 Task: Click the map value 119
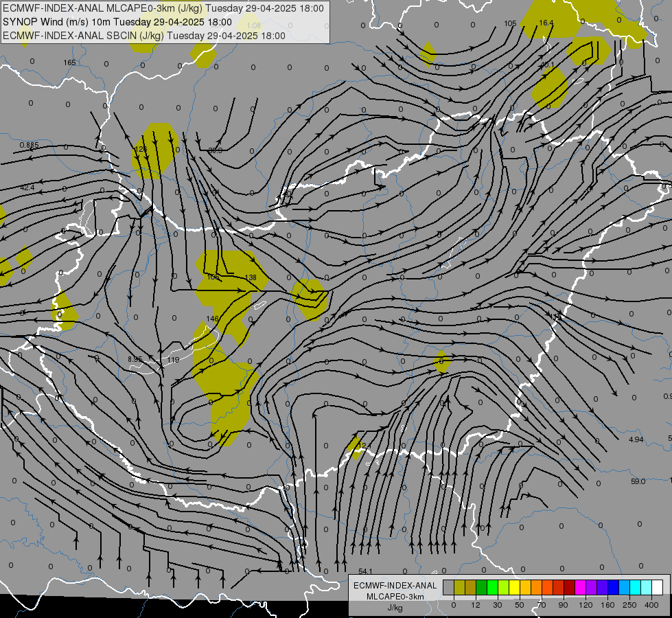tap(174, 360)
